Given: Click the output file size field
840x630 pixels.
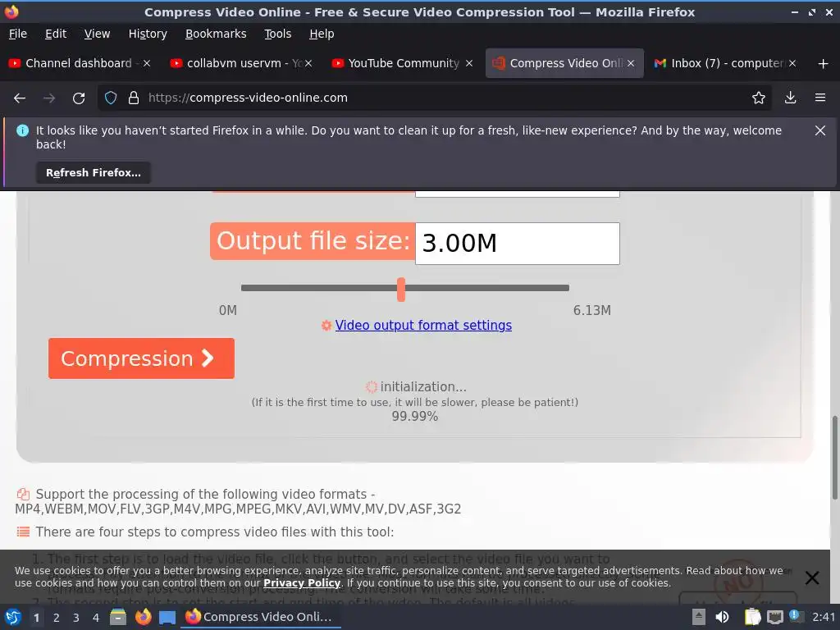Looking at the screenshot, I should point(517,243).
